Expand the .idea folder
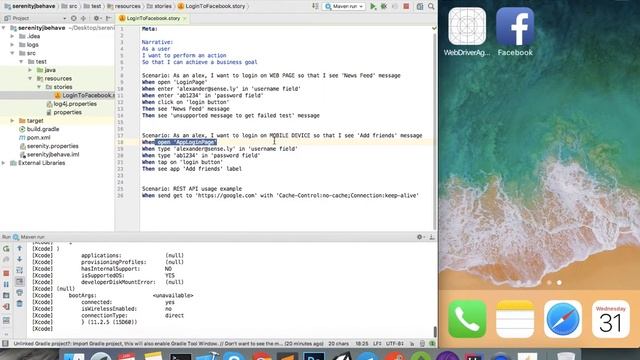Image resolution: width=640 pixels, height=360 pixels. 12,36
